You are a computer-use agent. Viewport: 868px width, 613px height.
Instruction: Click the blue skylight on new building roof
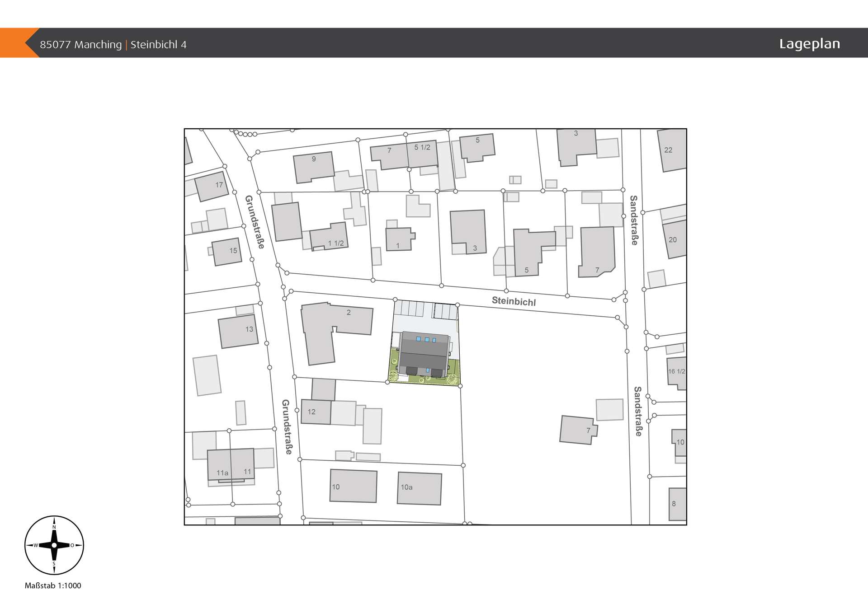pyautogui.click(x=426, y=339)
